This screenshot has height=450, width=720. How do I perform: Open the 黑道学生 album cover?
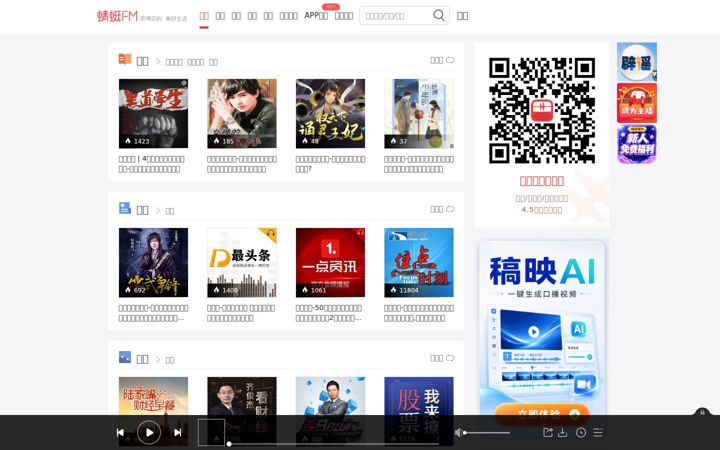[x=153, y=113]
